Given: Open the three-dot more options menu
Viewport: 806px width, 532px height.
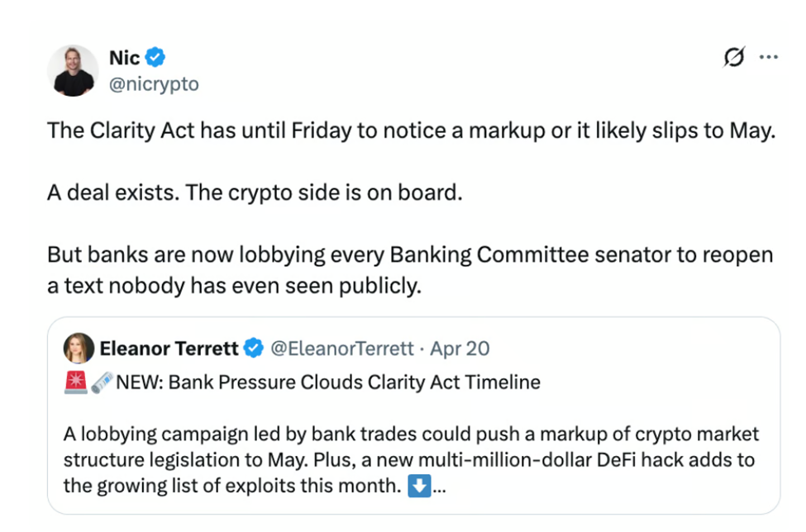Looking at the screenshot, I should click(769, 57).
